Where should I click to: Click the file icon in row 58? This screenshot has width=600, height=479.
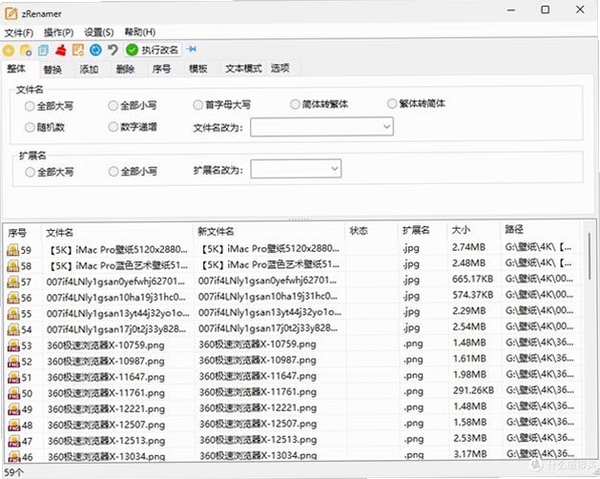tap(13, 266)
